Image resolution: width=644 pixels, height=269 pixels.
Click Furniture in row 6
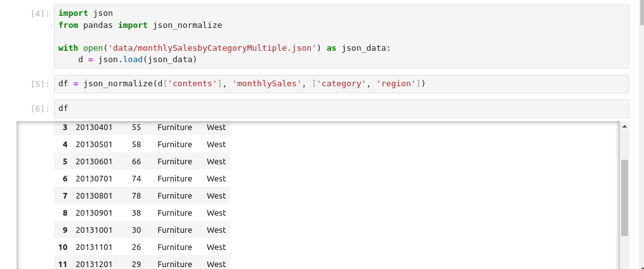174,179
